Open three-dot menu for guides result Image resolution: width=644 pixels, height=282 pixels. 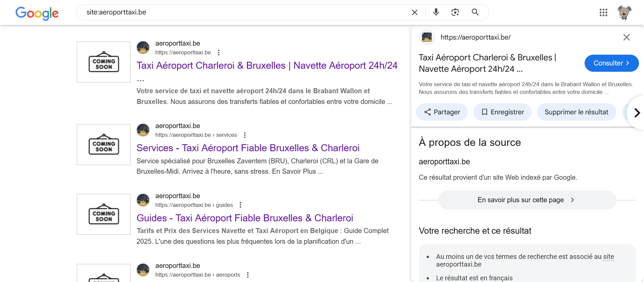240,205
